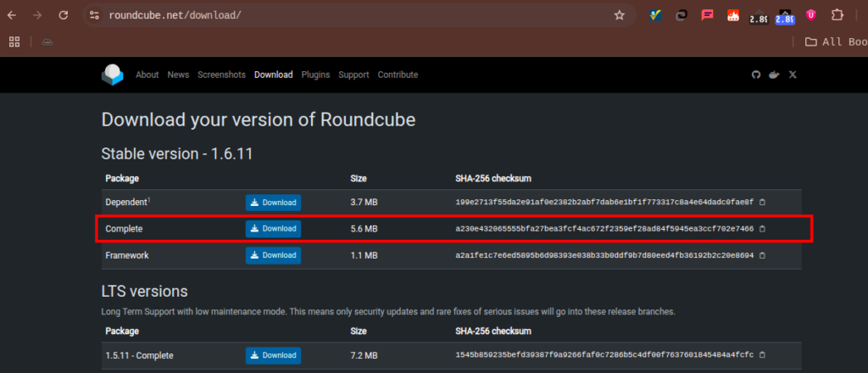Click the Stable version - 1.6.11 heading

tap(177, 153)
